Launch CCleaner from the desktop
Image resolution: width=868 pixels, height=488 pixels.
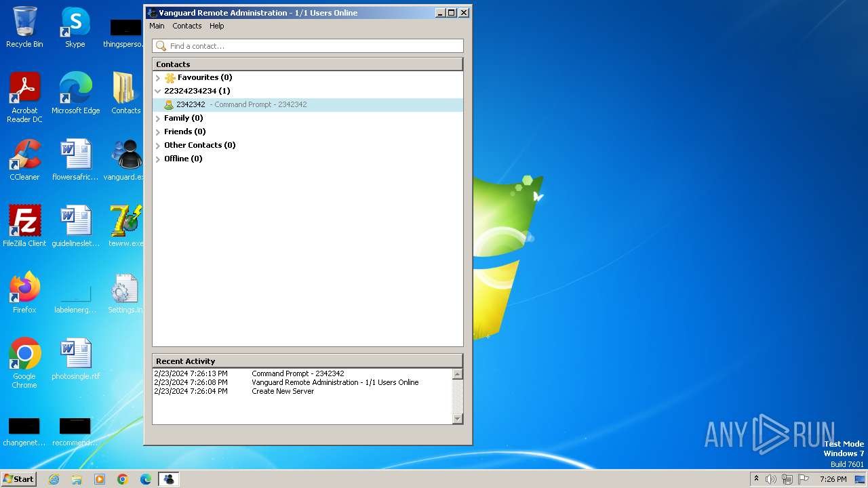point(24,160)
